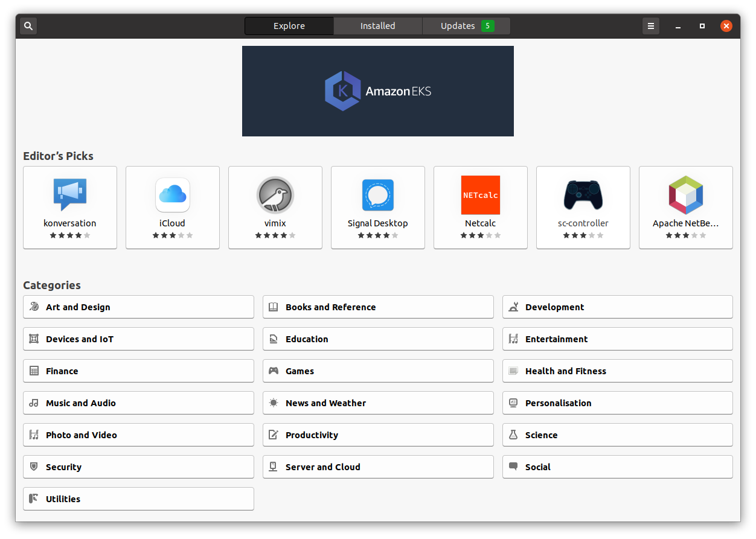
Task: Click the star rating under vimix
Action: pyautogui.click(x=275, y=235)
